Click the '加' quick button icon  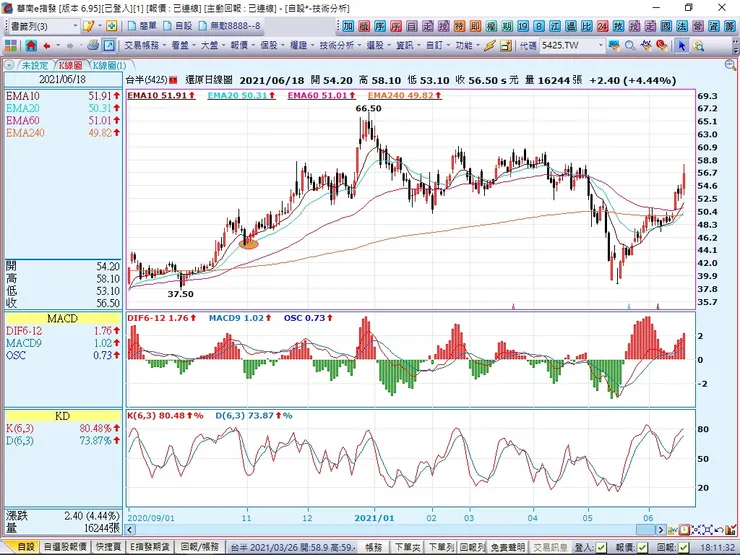coord(349,26)
